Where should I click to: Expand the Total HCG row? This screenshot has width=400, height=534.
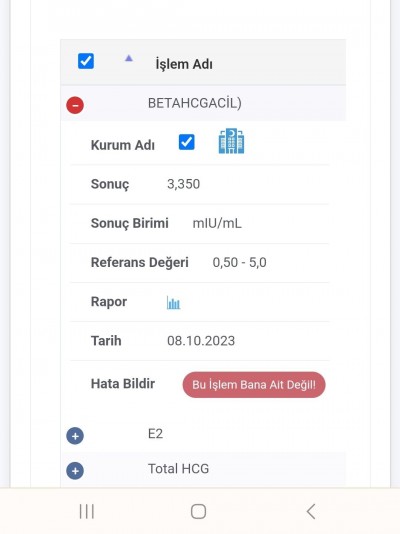(x=75, y=471)
